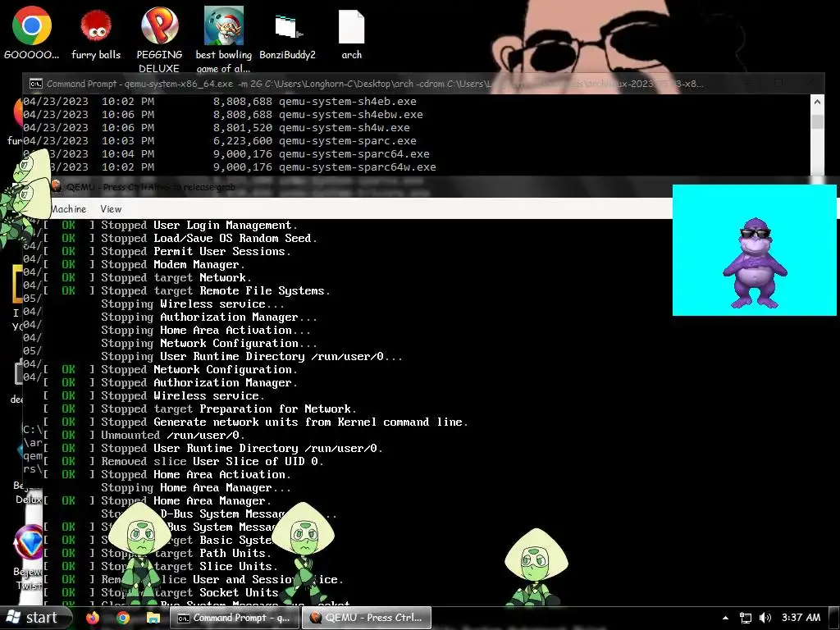
Task: Click Command Prompt scrollbar up arrow
Action: 817,101
